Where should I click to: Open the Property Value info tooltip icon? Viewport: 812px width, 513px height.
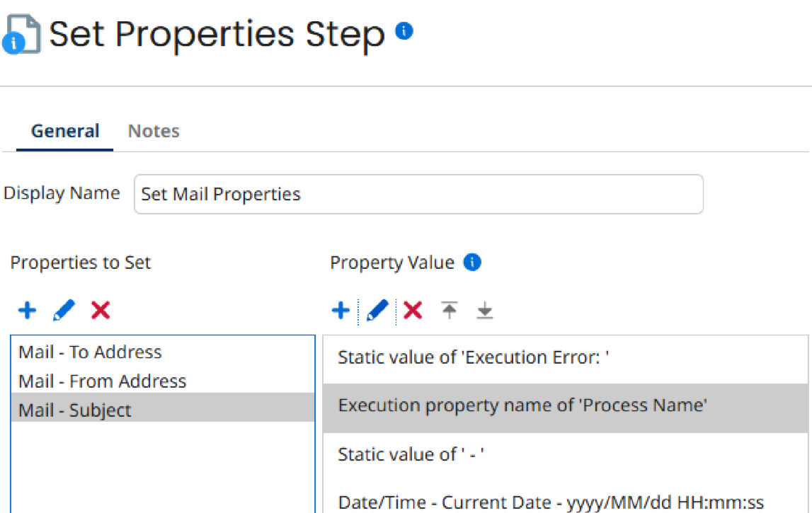click(x=471, y=263)
